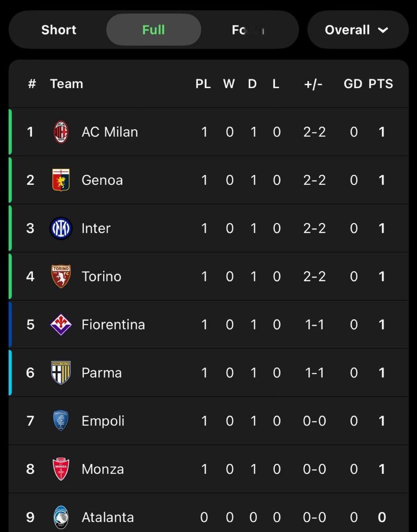Screen dimensions: 417x532
Task: Open the AC Milan team name
Action: pos(110,132)
